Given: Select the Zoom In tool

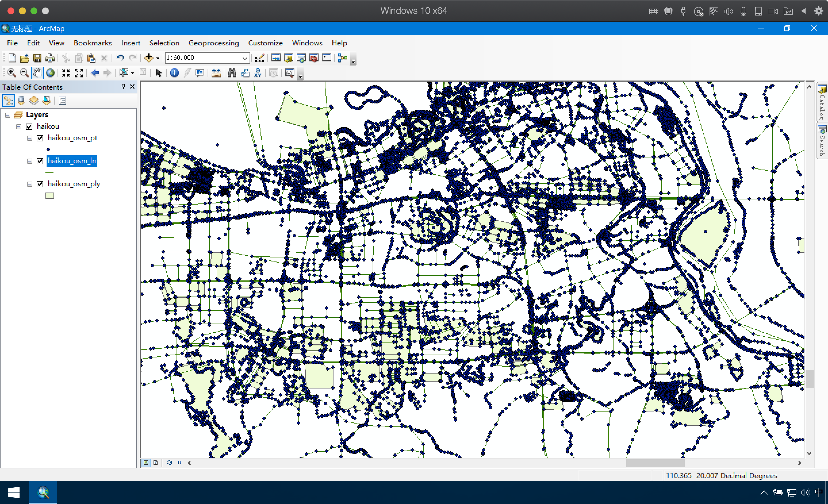Looking at the screenshot, I should [x=11, y=73].
